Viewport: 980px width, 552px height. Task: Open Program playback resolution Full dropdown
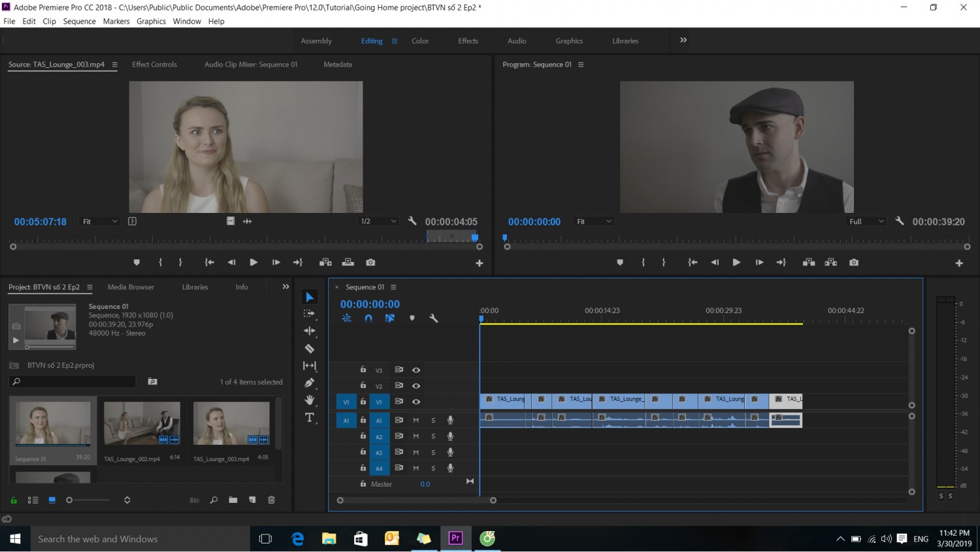[x=866, y=221]
